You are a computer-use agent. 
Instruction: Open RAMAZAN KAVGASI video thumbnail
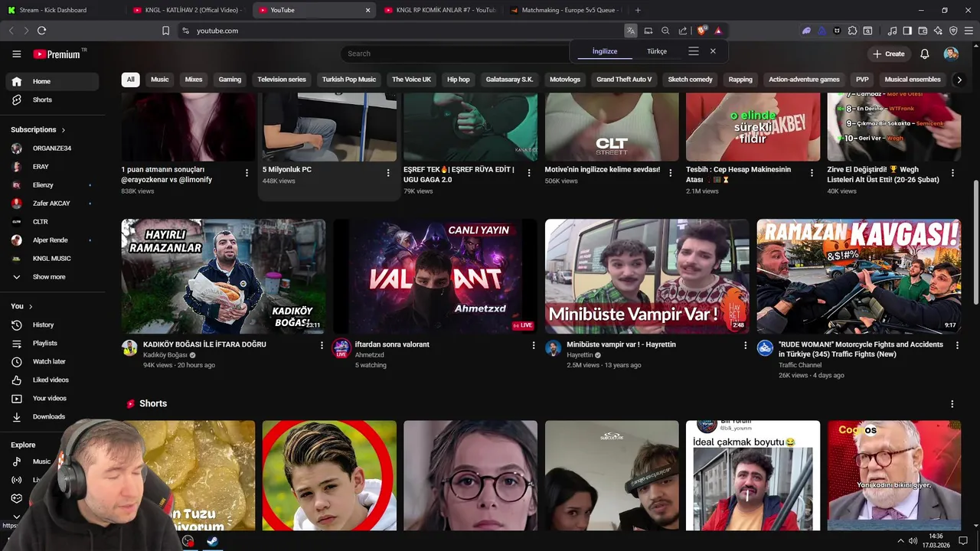tap(859, 276)
